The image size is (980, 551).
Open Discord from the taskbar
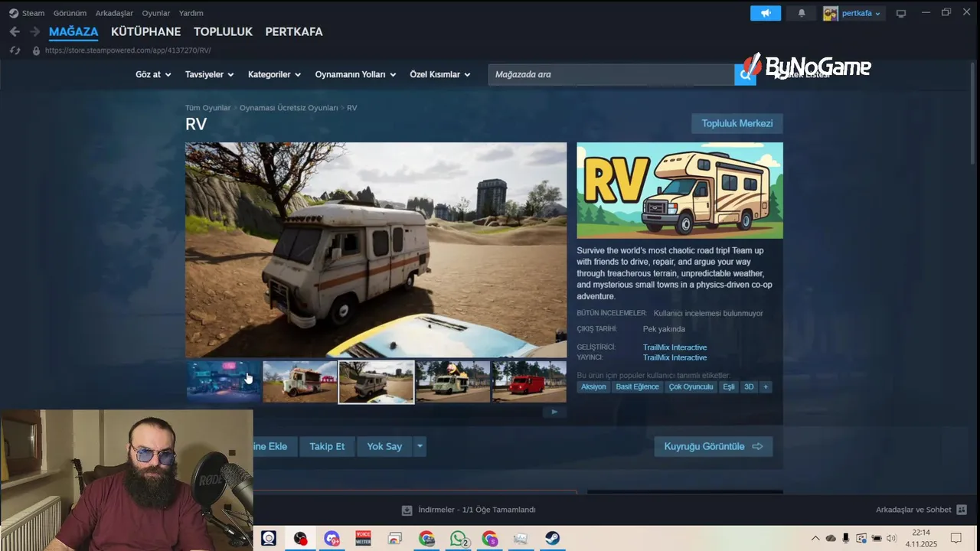332,539
